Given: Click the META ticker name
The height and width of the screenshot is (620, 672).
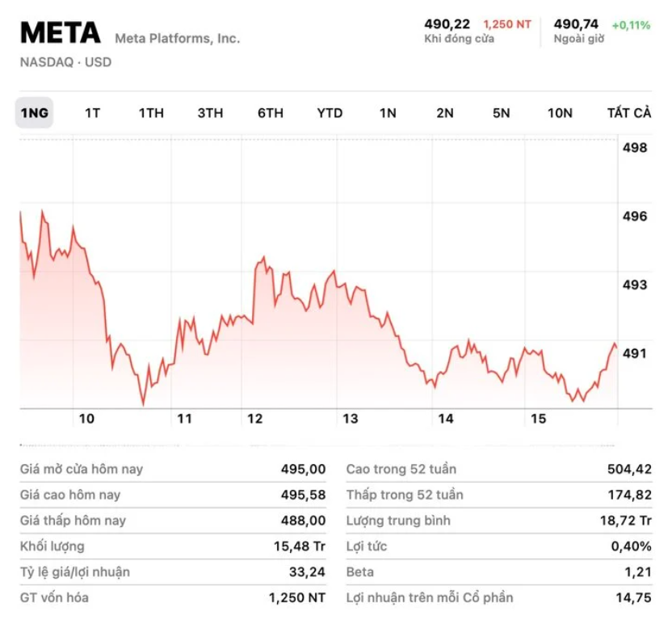Looking at the screenshot, I should coord(60,33).
